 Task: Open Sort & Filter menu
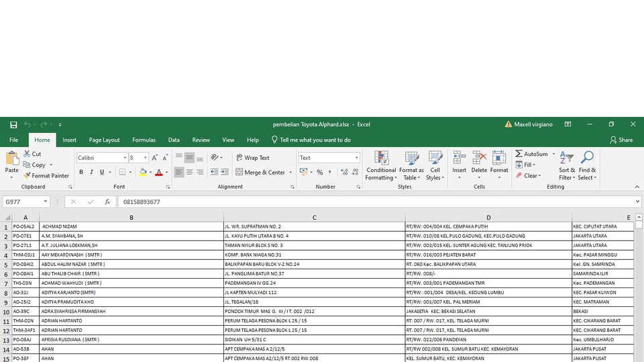pyautogui.click(x=567, y=165)
